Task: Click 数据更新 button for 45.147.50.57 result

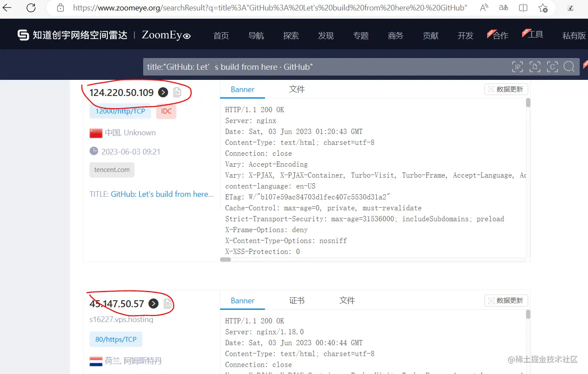Action: 506,300
